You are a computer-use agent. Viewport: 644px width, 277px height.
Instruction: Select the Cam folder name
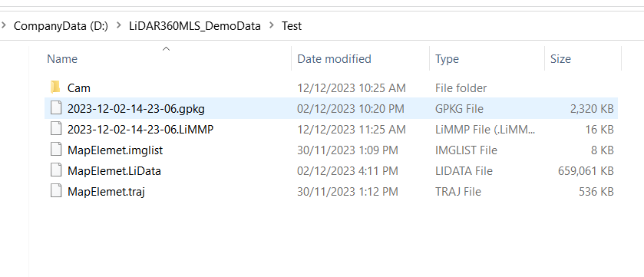(79, 88)
